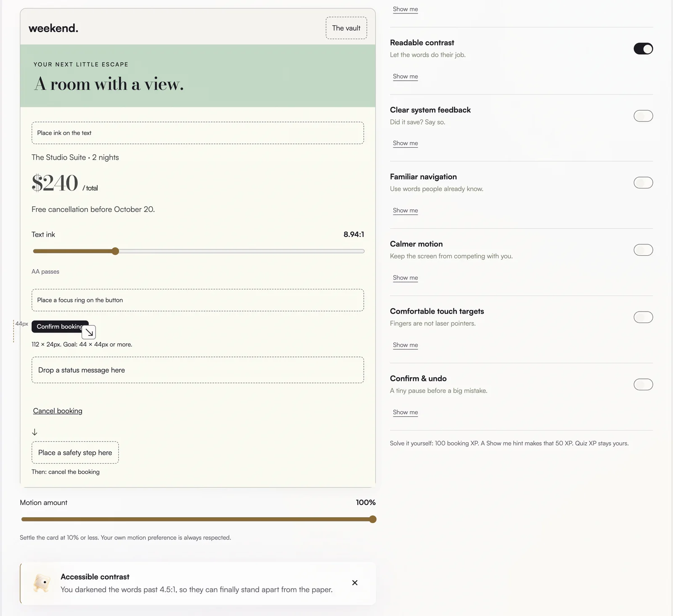Viewport: 673px width, 616px height.
Task: Click the 'Drop a status message here' zone
Action: coord(198,370)
